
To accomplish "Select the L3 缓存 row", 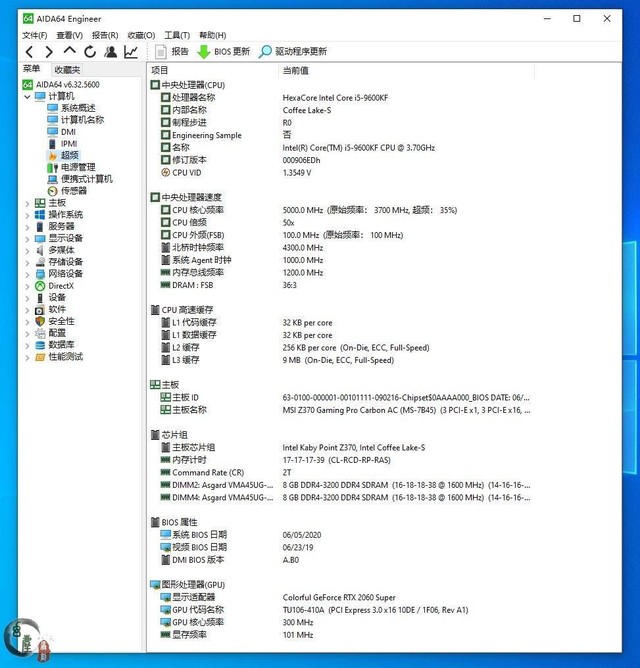I will tap(341, 360).
